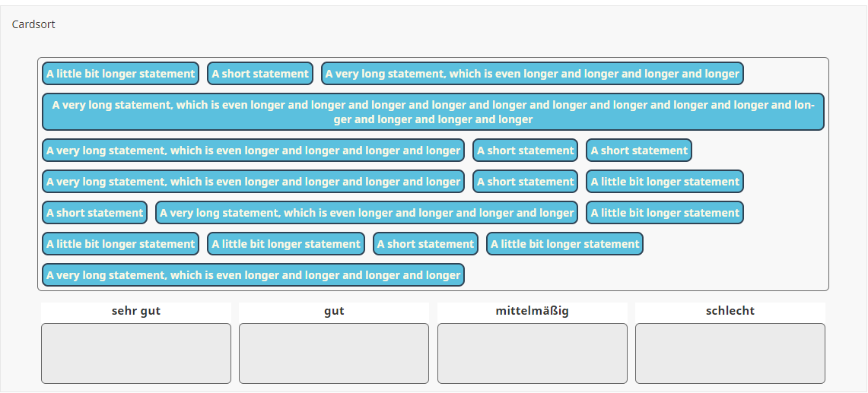
Task: Select the 'schlecht' category header
Action: tap(730, 311)
